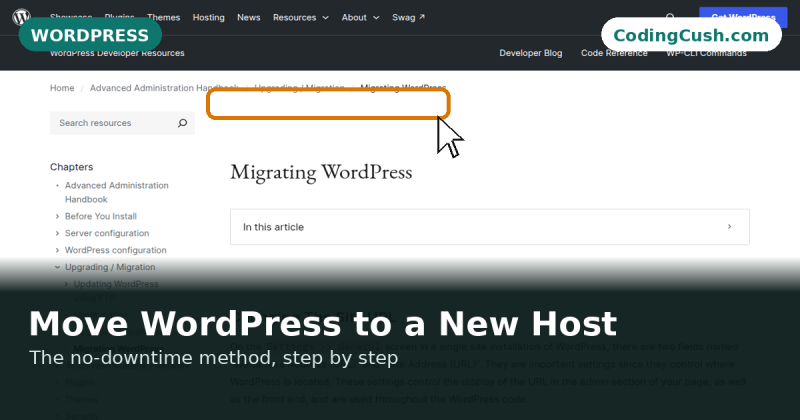
Task: Open the Server configuration chapter
Action: (x=107, y=233)
